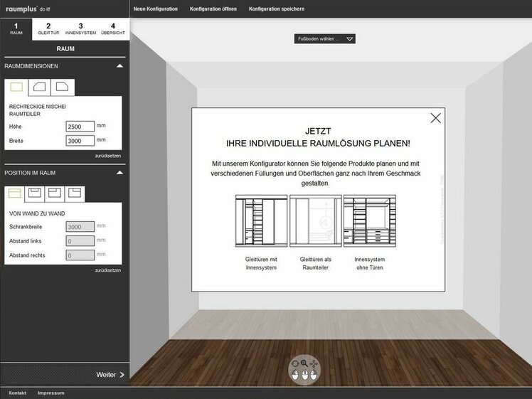Open the Fußboden wählen dropdown
The image size is (532, 399).
(x=324, y=39)
